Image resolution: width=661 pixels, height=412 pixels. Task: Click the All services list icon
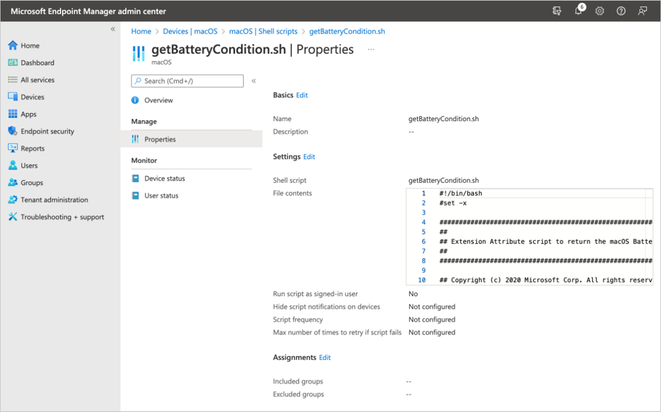(13, 80)
